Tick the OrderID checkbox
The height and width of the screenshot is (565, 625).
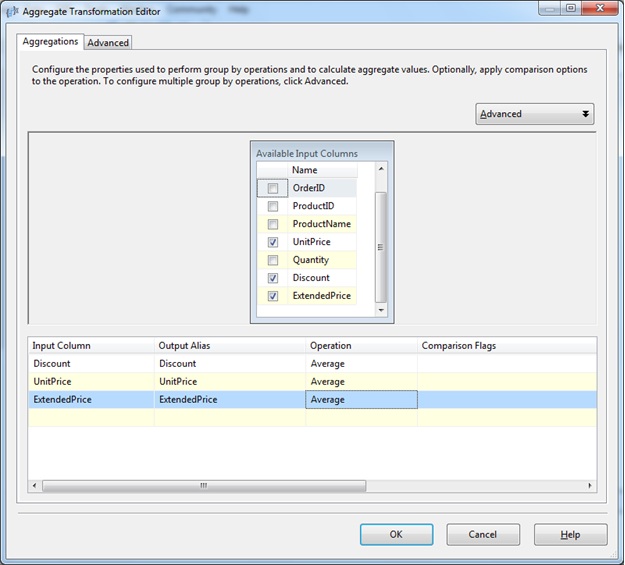coord(273,188)
